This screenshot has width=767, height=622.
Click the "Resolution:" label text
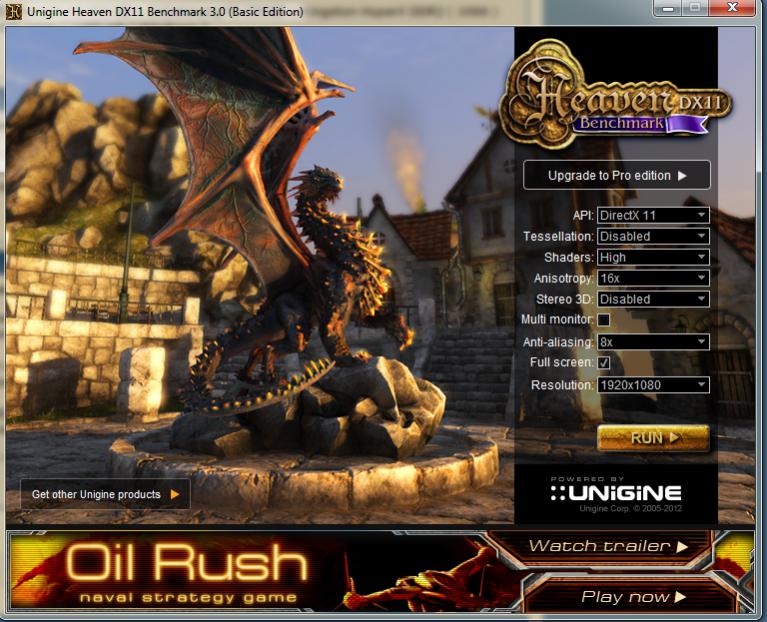[x=563, y=385]
